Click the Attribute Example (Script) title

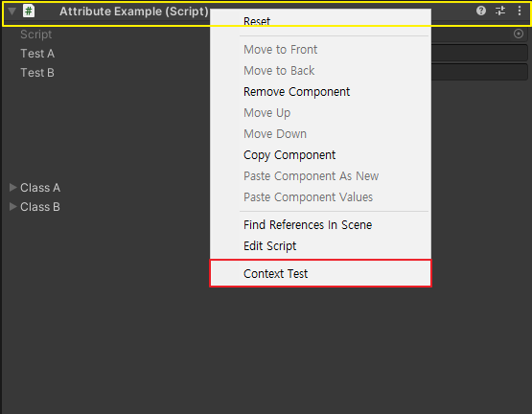coord(134,11)
